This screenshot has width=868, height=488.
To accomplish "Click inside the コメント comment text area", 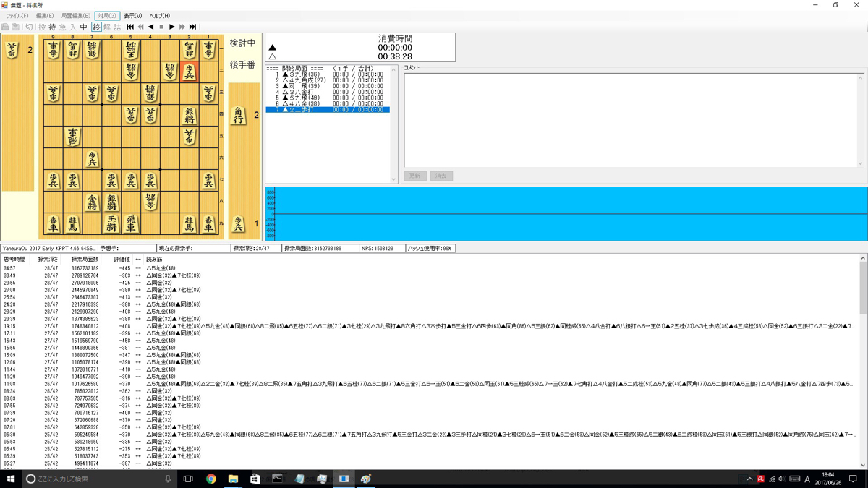I will click(629, 119).
